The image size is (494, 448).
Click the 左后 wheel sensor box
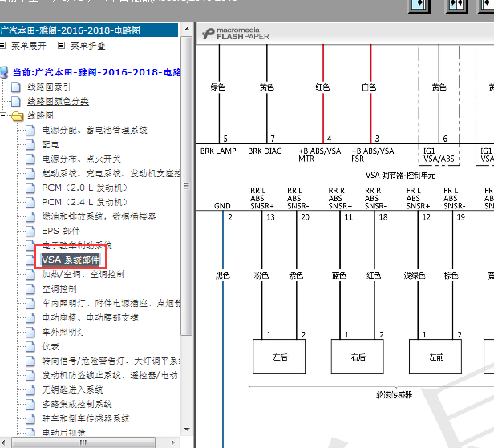tap(279, 357)
